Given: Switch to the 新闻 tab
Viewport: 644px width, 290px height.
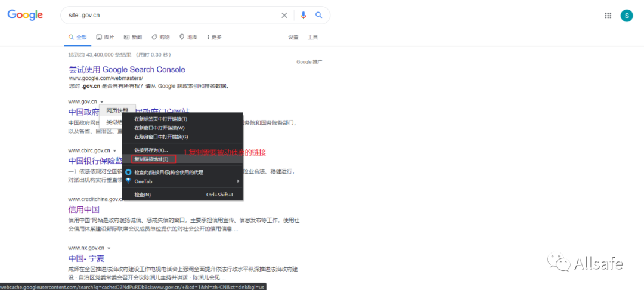Looking at the screenshot, I should (x=132, y=37).
